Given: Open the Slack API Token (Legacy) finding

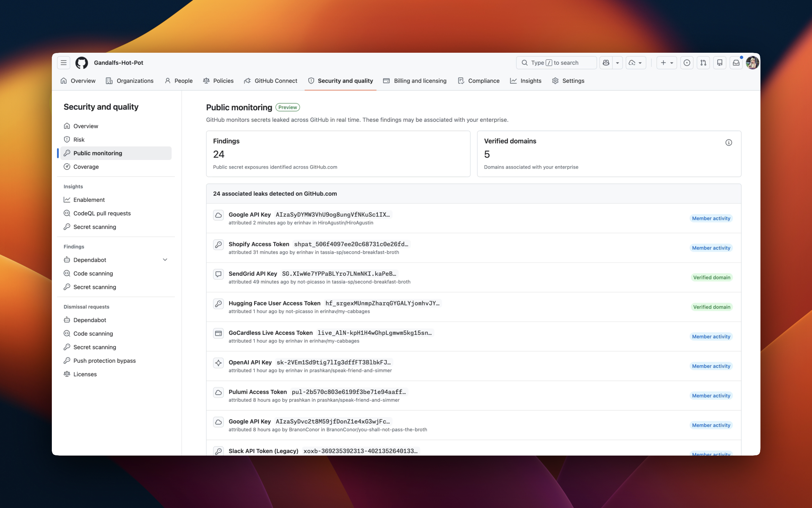Looking at the screenshot, I should coord(263,451).
